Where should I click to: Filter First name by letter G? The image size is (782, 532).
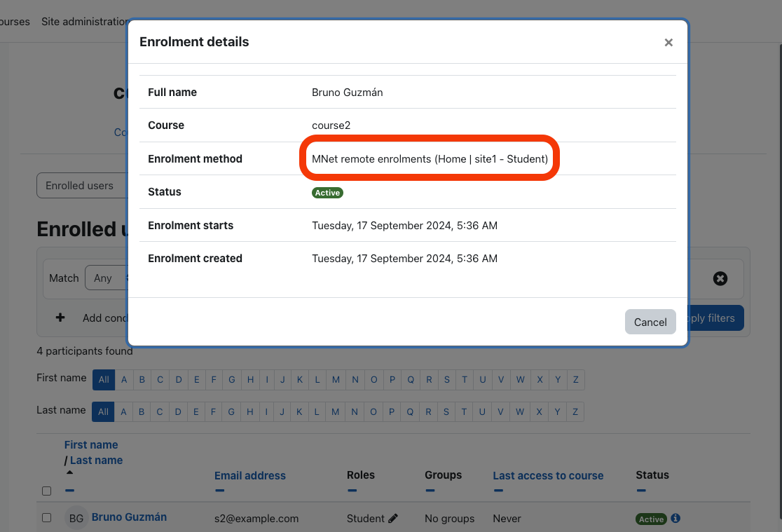point(232,380)
